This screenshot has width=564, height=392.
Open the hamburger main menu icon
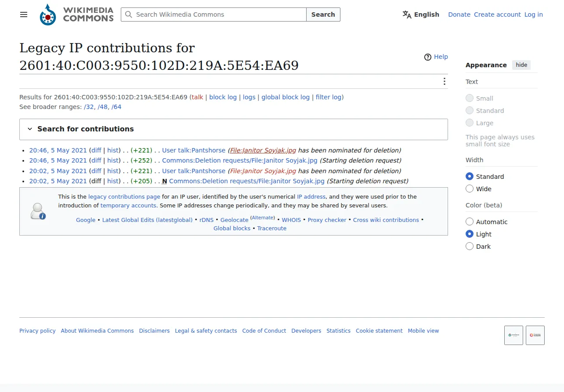(x=24, y=15)
